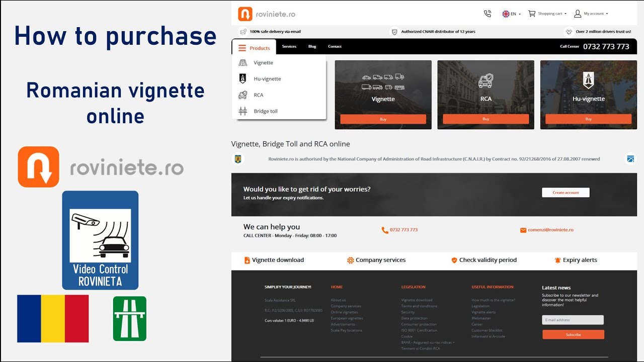Viewport: 644px width, 362px height.
Task: Open the Informatii si Articole footer link
Action: [488, 336]
